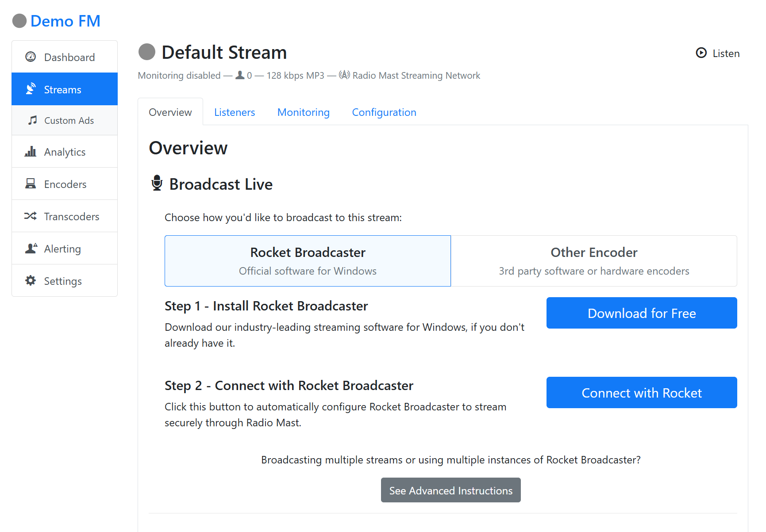The image size is (766, 532).
Task: Click 'Choose how you'd like to broadcast' text
Action: pyautogui.click(x=283, y=218)
